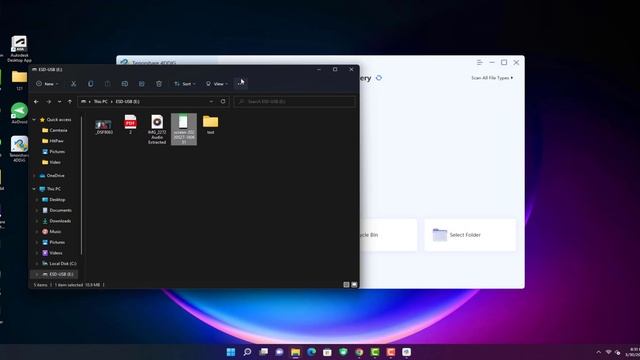Screen dimensions: 640x360
Task: Go up one folder level
Action: (70, 102)
